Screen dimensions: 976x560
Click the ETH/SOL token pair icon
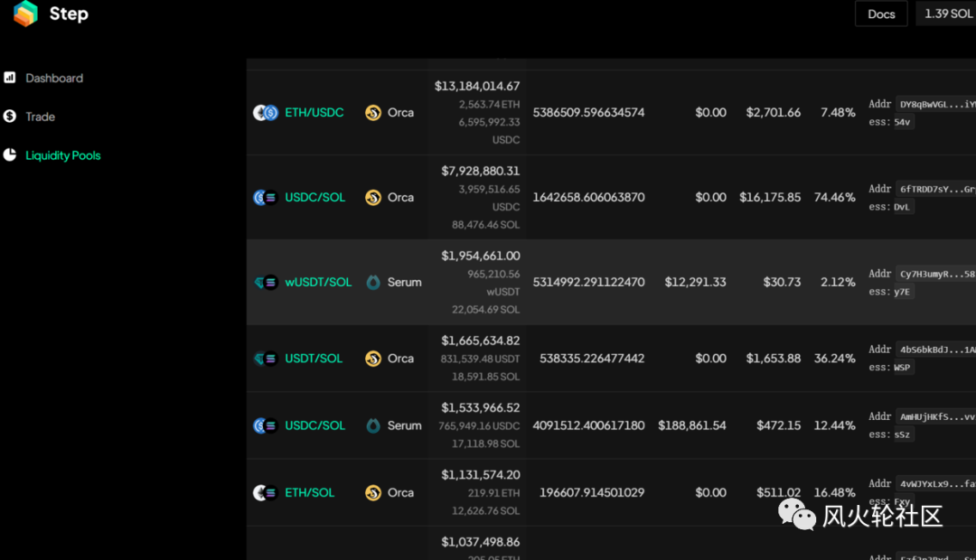click(266, 493)
